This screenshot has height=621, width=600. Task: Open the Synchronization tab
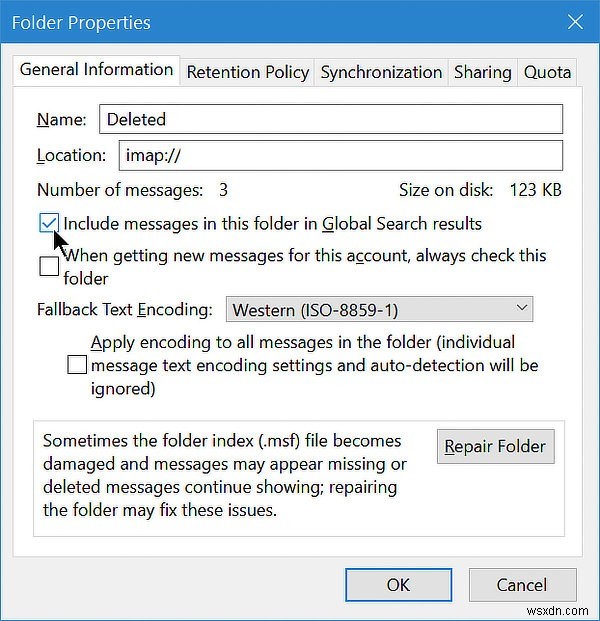(x=381, y=72)
